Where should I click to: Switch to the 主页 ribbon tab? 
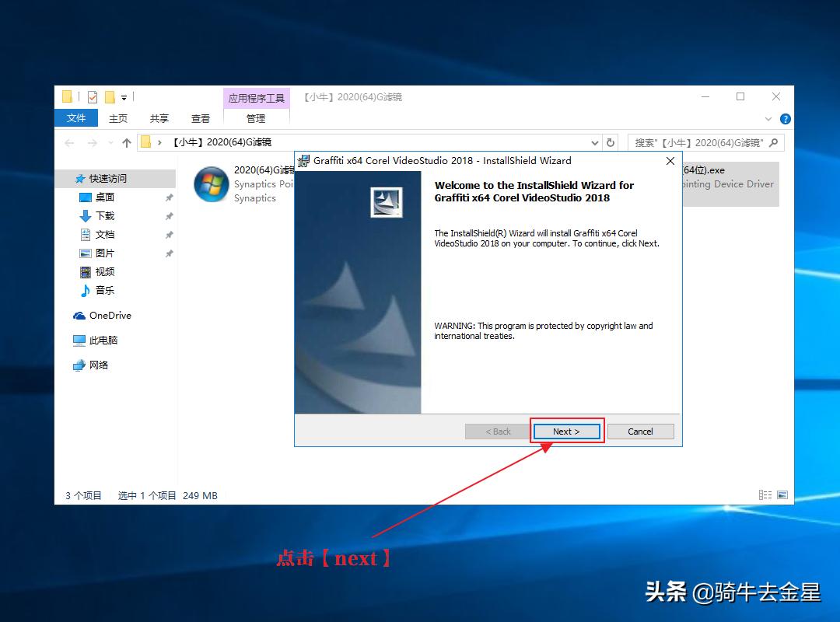click(118, 118)
